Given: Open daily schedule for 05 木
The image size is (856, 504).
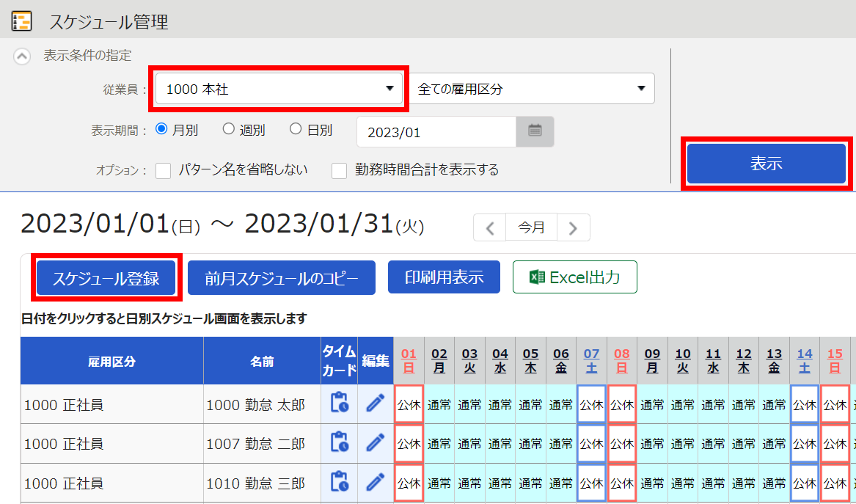Looking at the screenshot, I should 530,361.
